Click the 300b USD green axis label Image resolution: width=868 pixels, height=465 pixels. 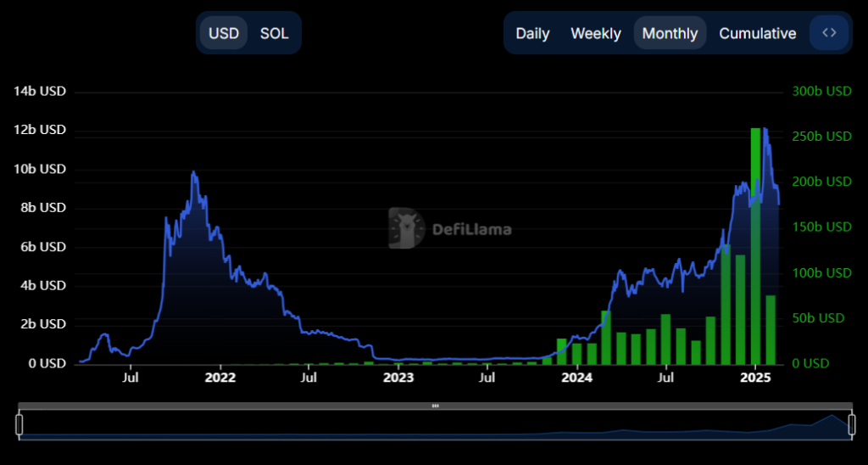[821, 92]
